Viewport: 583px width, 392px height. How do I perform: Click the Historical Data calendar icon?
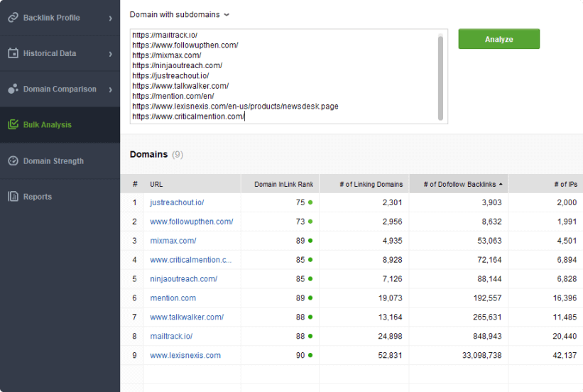[x=13, y=53]
